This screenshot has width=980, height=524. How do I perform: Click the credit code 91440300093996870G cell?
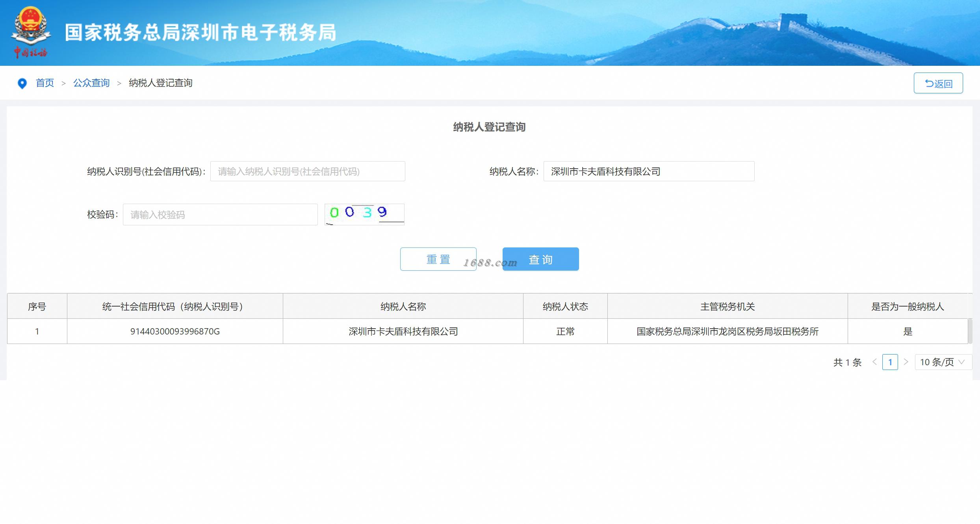coord(175,332)
